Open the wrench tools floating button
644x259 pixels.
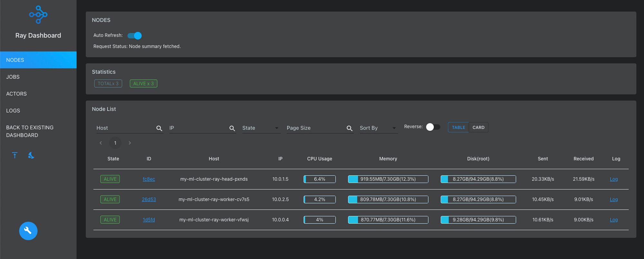click(x=28, y=231)
